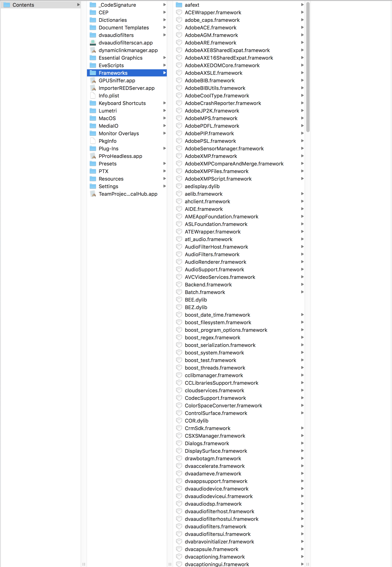Click the dvaaudiofilterscan.app icon
The height and width of the screenshot is (567, 392).
coord(93,42)
